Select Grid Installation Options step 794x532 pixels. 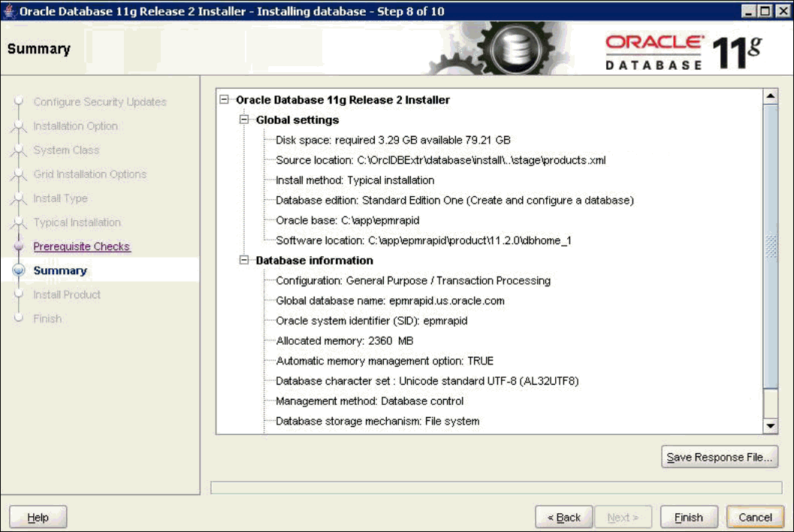tap(89, 174)
